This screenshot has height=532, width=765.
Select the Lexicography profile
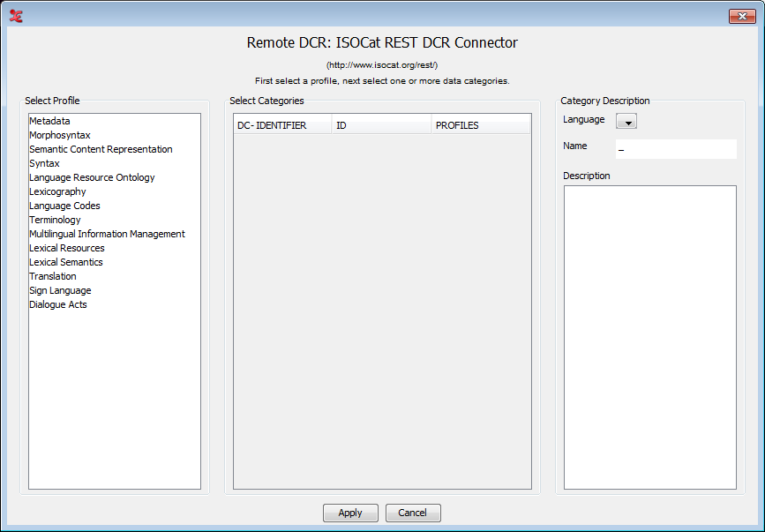pos(115,191)
